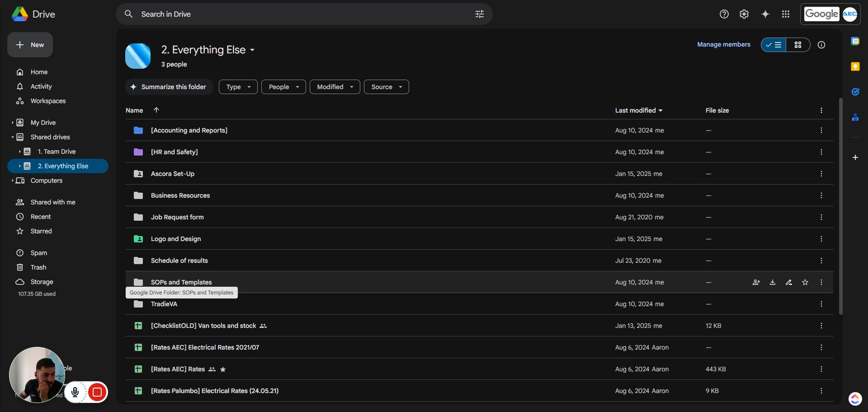The width and height of the screenshot is (868, 412).
Task: Share the SOPs and Templates folder
Action: [x=756, y=282]
